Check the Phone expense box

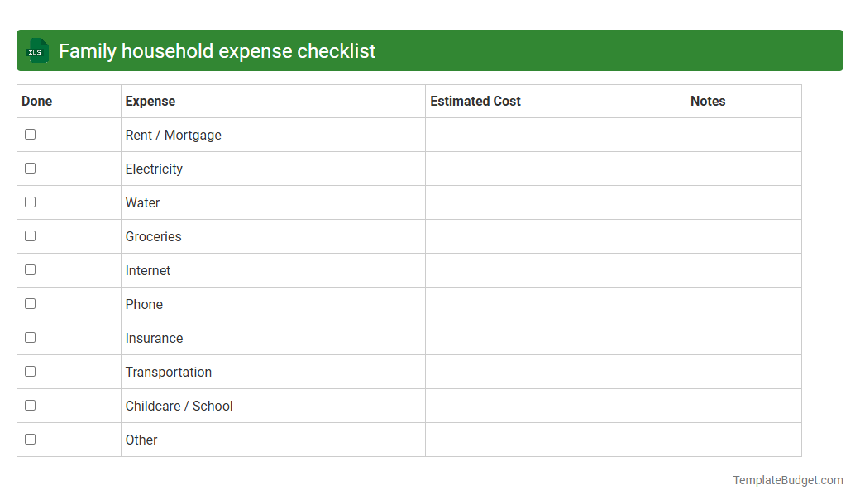click(x=30, y=302)
